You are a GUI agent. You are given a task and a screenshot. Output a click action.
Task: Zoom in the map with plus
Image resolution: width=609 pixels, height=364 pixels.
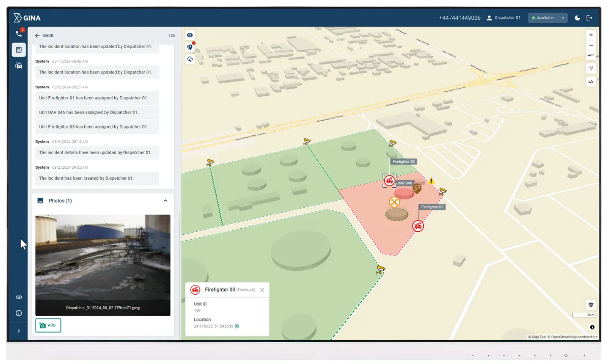pos(591,35)
